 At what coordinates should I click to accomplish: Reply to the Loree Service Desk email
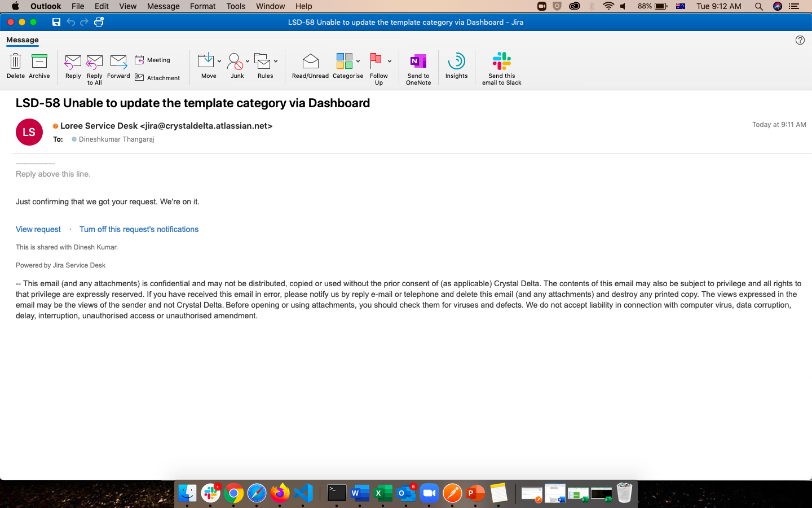[x=73, y=67]
